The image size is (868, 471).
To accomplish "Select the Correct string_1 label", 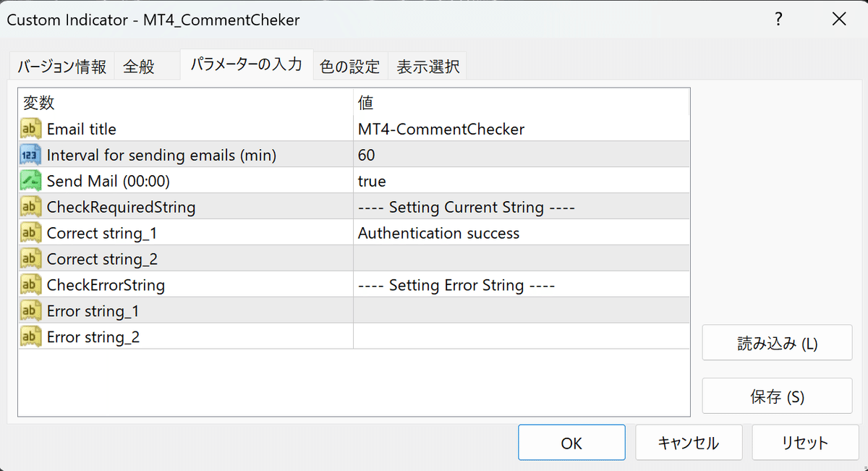I will (102, 234).
